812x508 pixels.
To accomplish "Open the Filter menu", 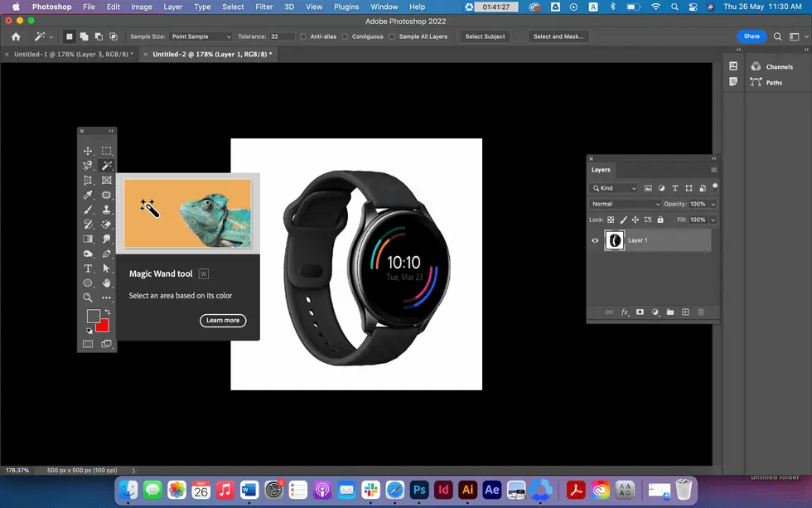I will click(x=263, y=6).
